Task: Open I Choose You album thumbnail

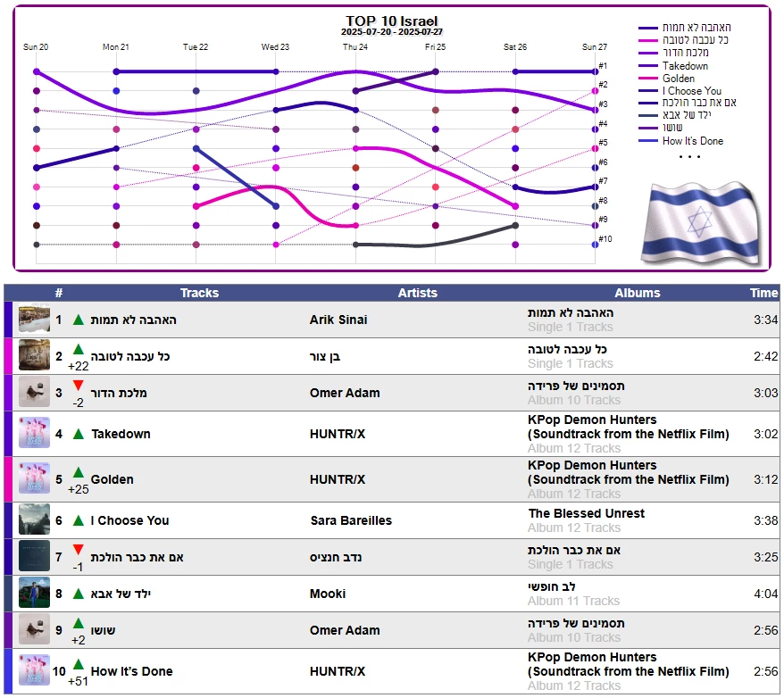Action: pos(34,519)
